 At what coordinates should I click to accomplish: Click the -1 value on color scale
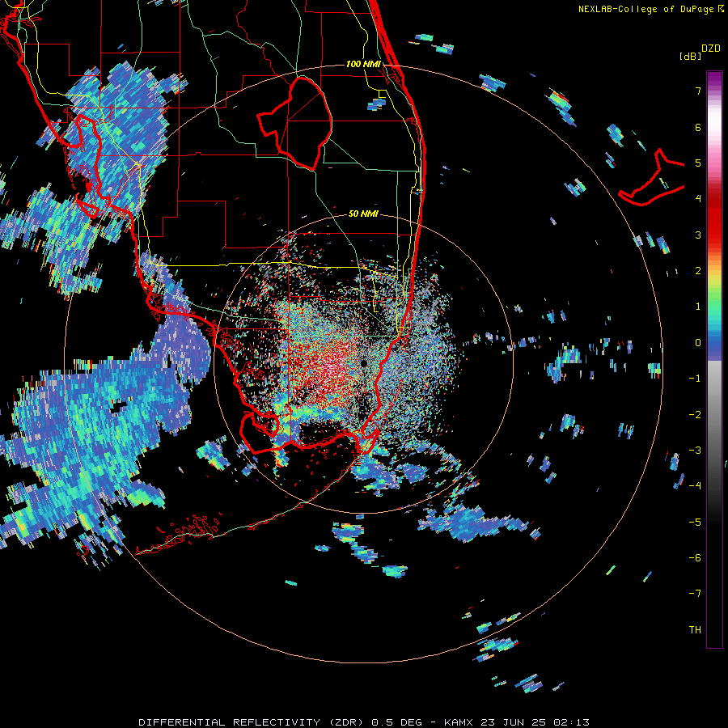(x=695, y=379)
